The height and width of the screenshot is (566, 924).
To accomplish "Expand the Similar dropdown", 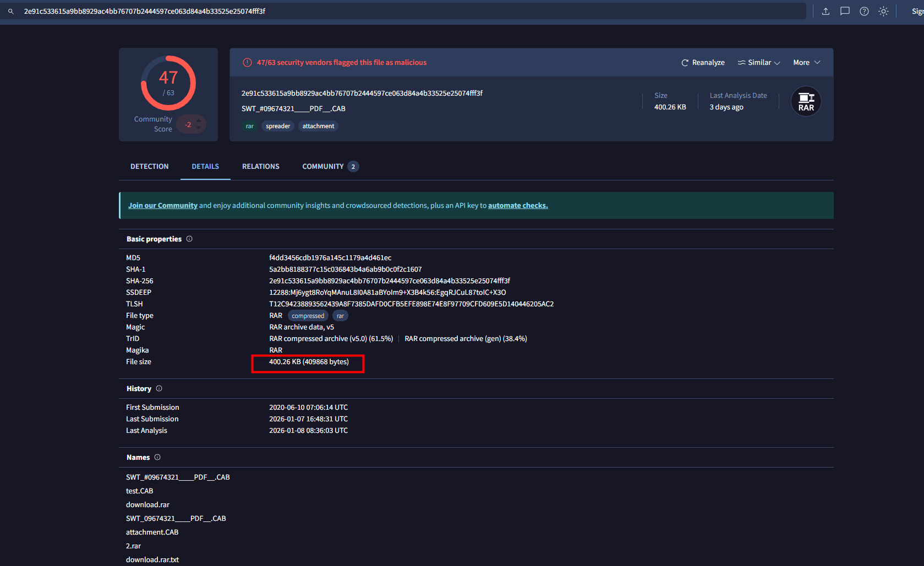I will (759, 63).
